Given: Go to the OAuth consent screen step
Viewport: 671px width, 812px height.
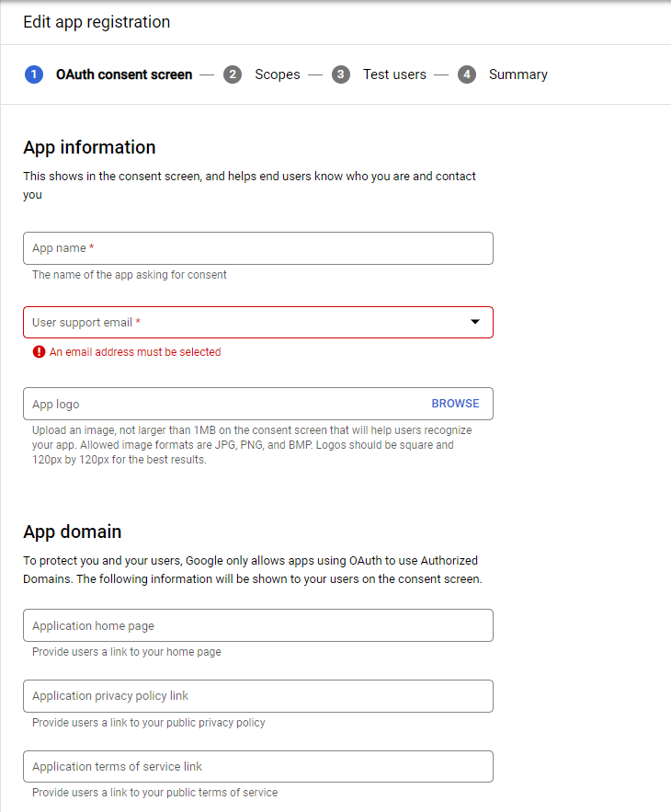Looking at the screenshot, I should click(x=124, y=74).
